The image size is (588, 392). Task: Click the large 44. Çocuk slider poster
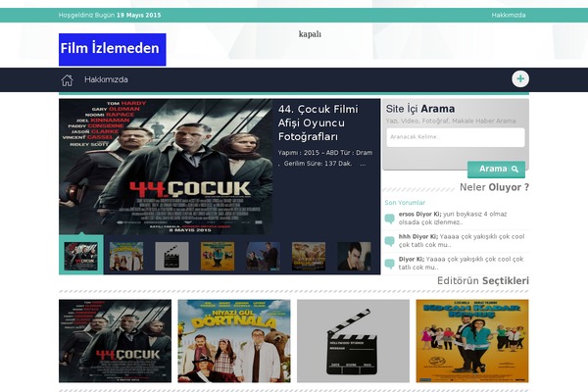pyautogui.click(x=166, y=167)
